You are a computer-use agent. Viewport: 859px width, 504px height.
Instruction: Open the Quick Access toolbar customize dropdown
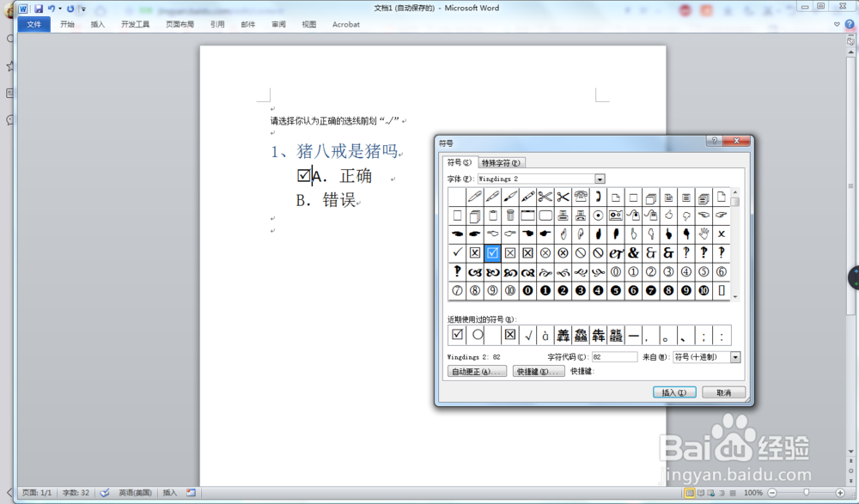tap(82, 7)
